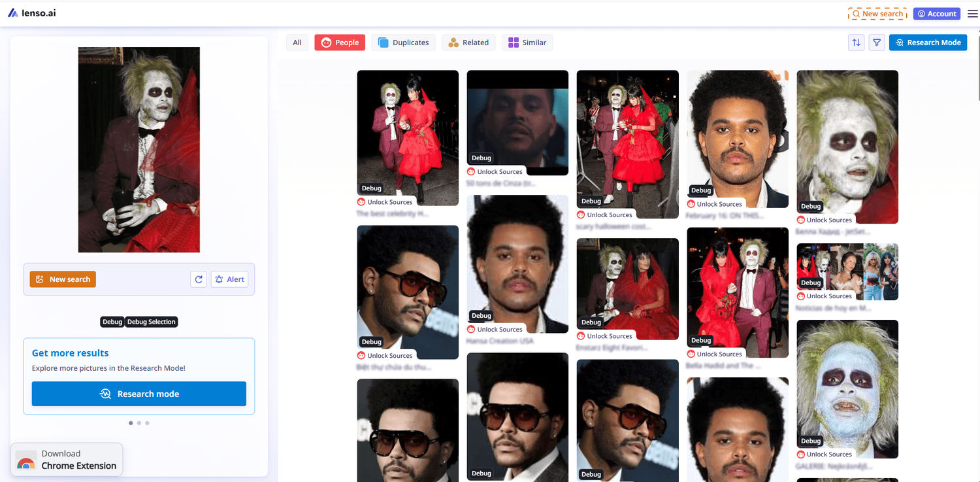The image size is (980, 482).
Task: Open the filter funnel icon
Action: tap(877, 43)
